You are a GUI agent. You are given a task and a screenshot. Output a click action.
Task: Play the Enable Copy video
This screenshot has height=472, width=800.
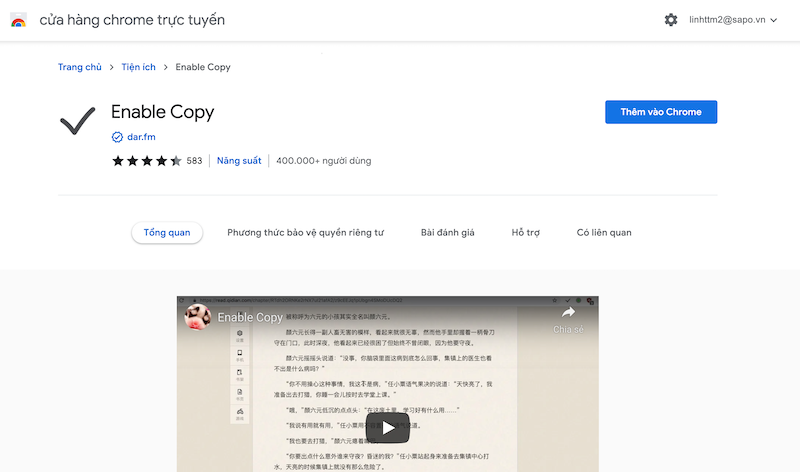(x=388, y=428)
